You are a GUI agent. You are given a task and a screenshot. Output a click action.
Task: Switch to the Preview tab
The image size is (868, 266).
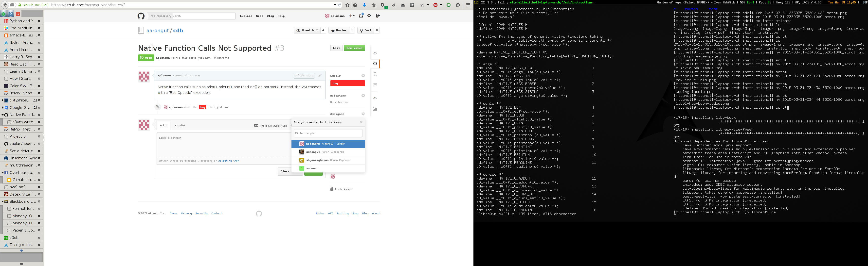pos(180,126)
